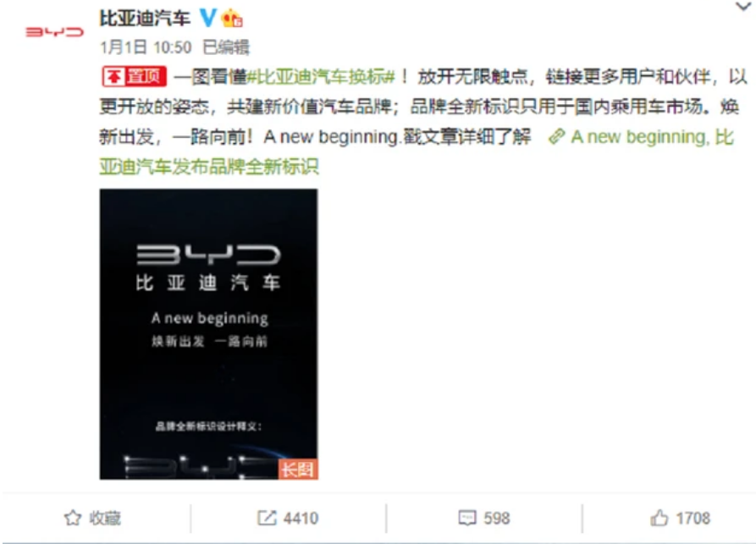This screenshot has width=756, height=544.
Task: Open the post options chevron menu
Action: click(743, 7)
